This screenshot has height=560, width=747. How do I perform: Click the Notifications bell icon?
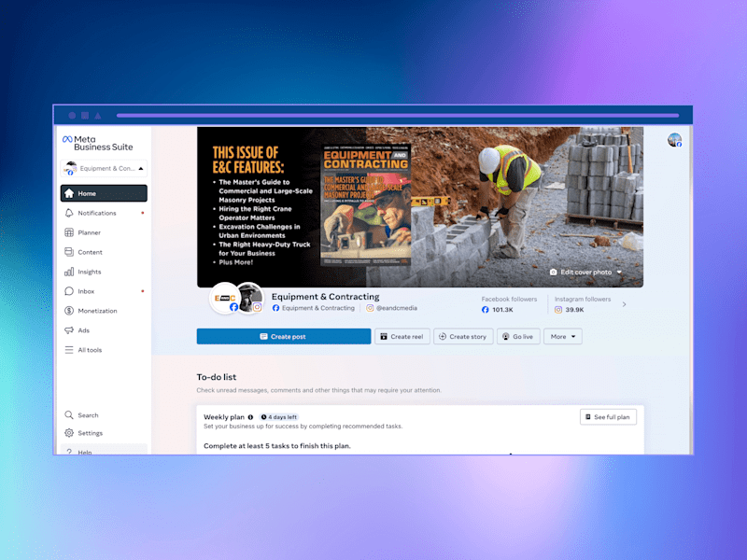[x=69, y=213]
